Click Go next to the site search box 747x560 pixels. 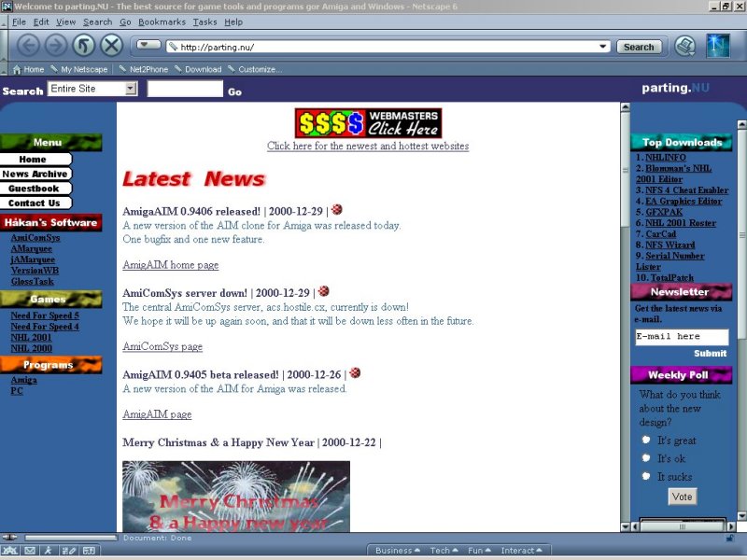(234, 91)
